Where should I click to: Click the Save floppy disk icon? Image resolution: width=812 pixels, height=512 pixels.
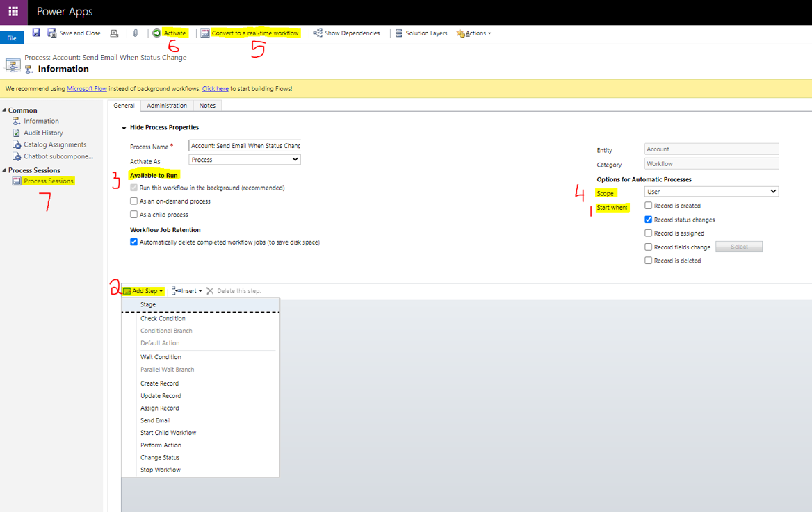pyautogui.click(x=36, y=33)
